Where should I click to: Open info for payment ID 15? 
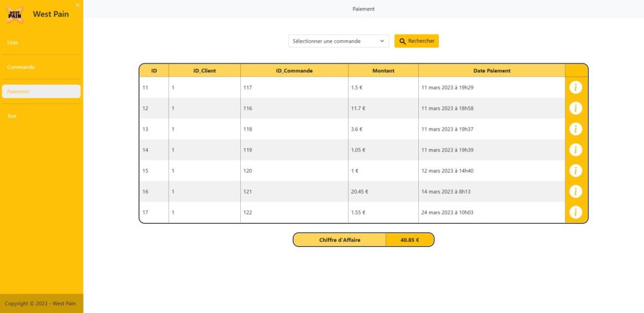click(x=575, y=171)
